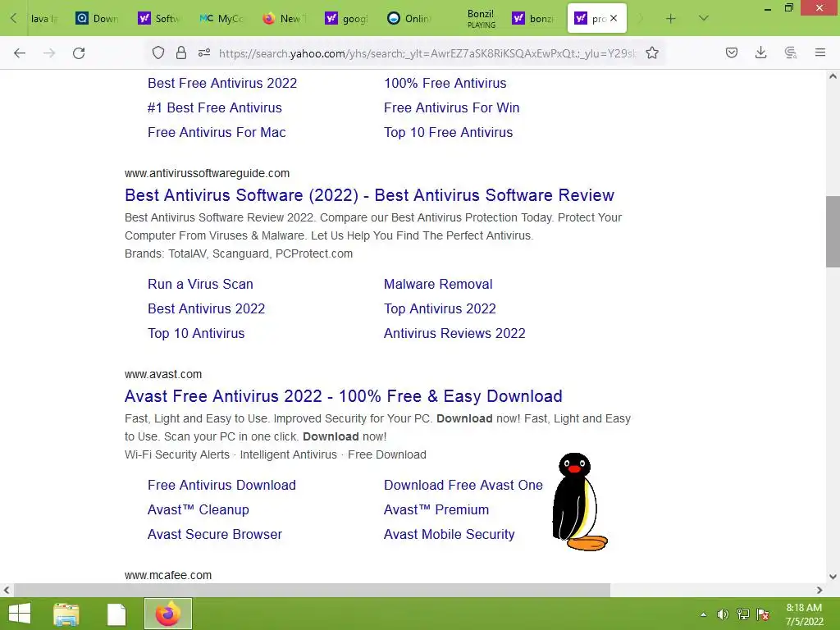The height and width of the screenshot is (630, 840).
Task: Open the blank document taskbar icon
Action: point(116,614)
